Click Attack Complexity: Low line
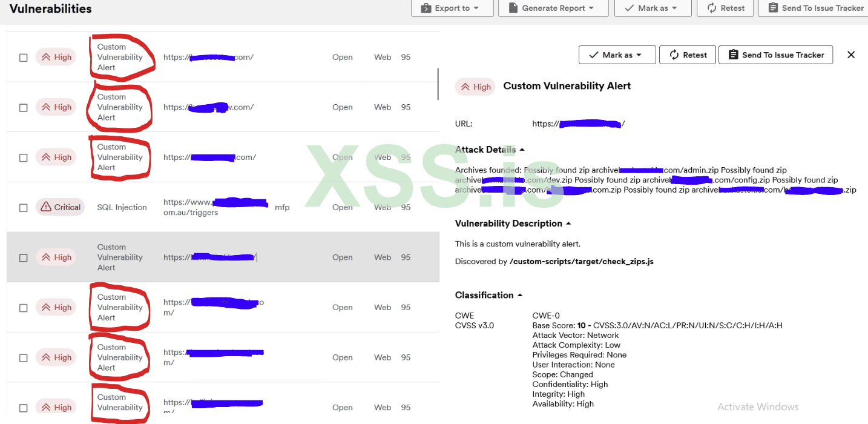 click(x=576, y=345)
